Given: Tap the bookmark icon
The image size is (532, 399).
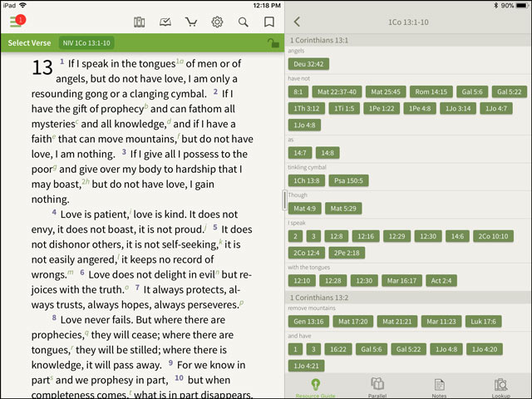Looking at the screenshot, I should [x=269, y=22].
